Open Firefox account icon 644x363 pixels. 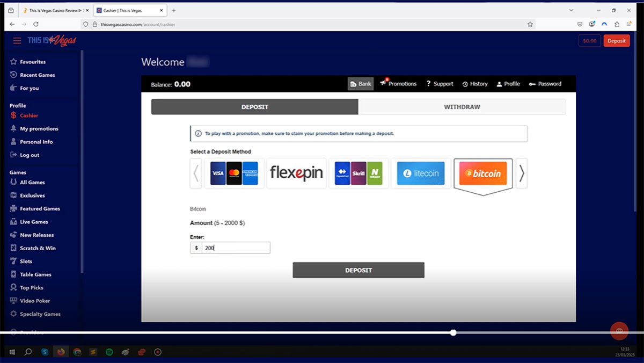point(592,24)
